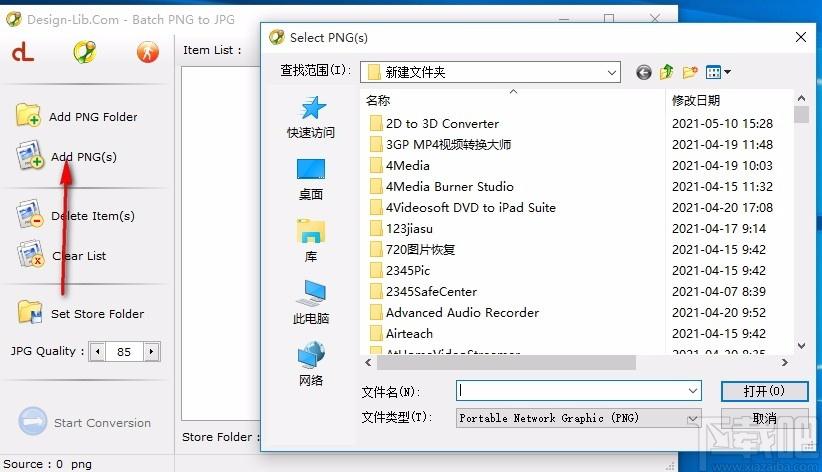Click the Add PNG Folder label
The height and width of the screenshot is (472, 822).
(93, 116)
